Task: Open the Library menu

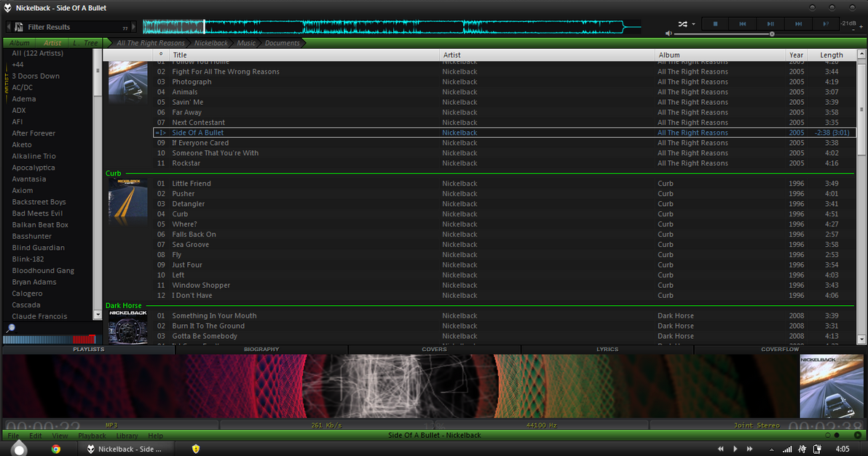Action: (127, 436)
